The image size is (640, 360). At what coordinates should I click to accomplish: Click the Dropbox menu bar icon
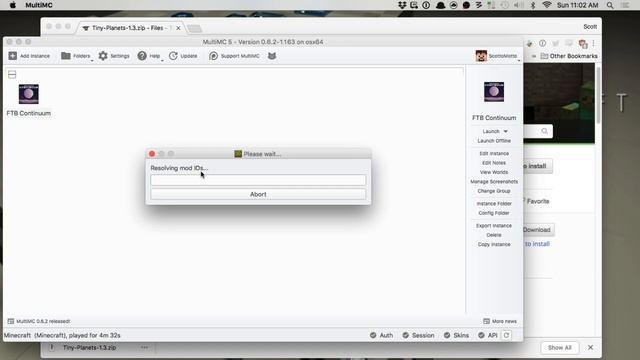tap(402, 5)
